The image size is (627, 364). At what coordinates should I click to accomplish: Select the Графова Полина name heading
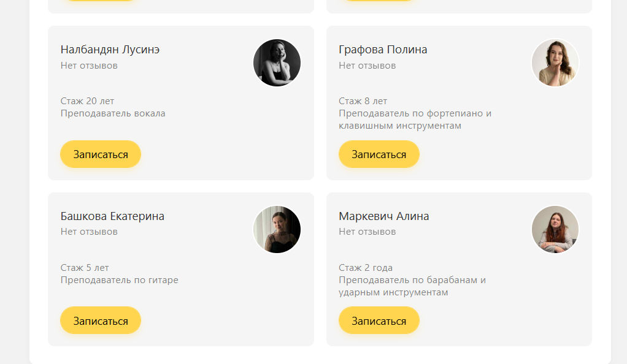(x=383, y=50)
